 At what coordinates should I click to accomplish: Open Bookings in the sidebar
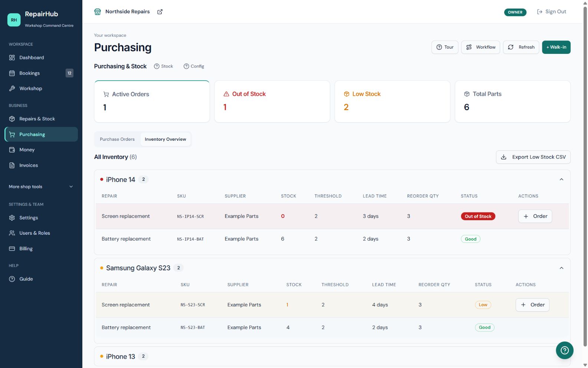(x=41, y=73)
